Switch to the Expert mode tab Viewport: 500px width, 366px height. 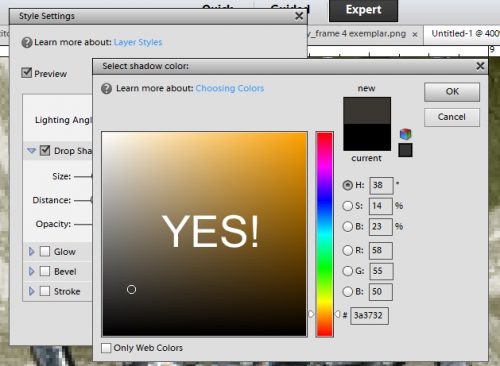coord(363,10)
